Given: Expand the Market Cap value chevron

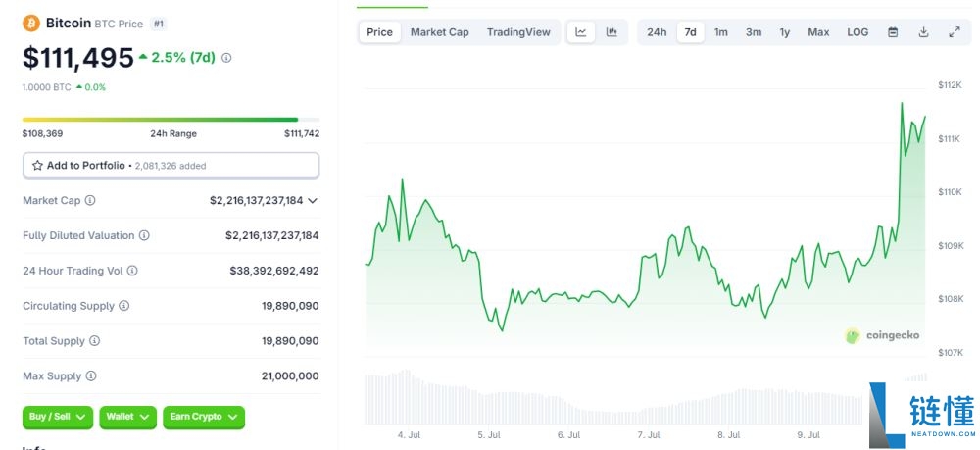Looking at the screenshot, I should (313, 200).
